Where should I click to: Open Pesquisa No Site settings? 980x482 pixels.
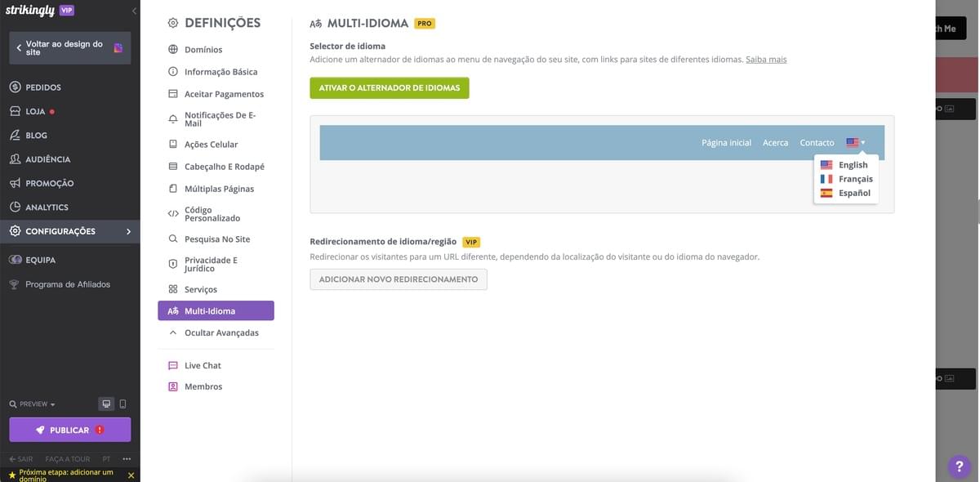coord(217,239)
